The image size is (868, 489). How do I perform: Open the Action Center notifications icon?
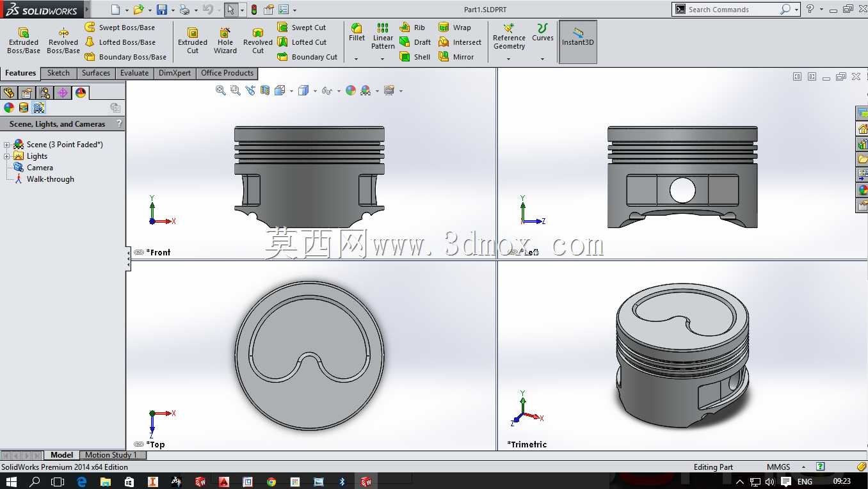(x=786, y=481)
